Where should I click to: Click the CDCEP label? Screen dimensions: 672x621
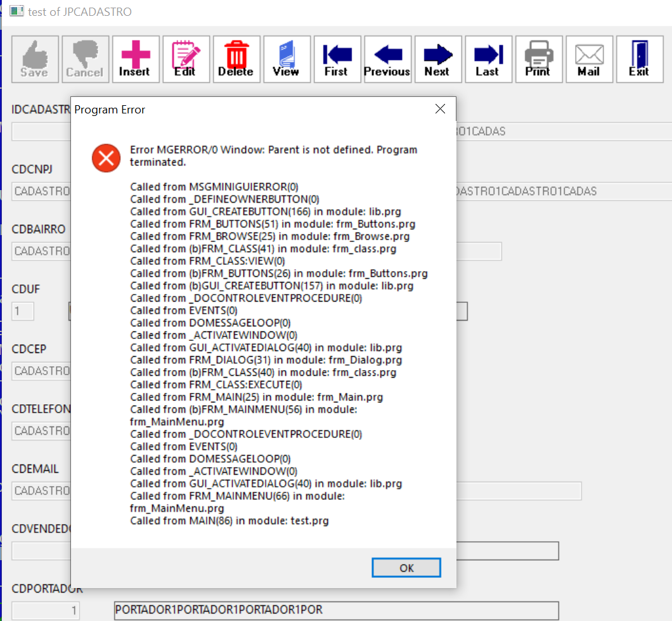pyautogui.click(x=29, y=349)
